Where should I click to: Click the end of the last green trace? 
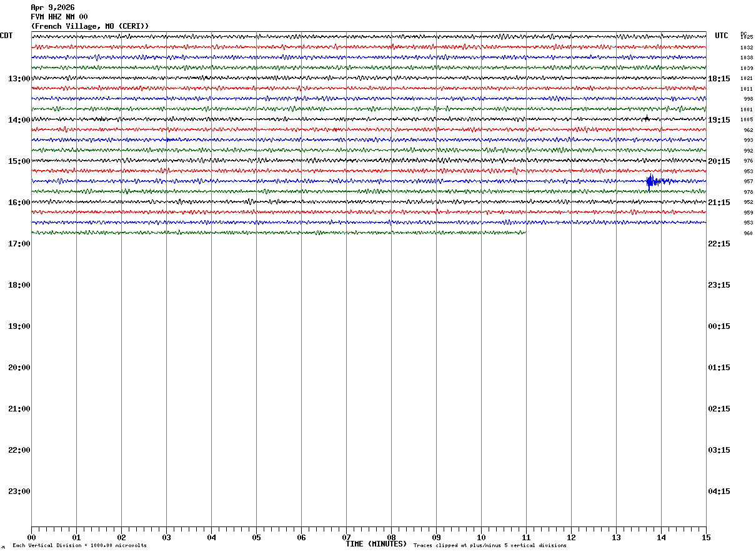coord(525,233)
